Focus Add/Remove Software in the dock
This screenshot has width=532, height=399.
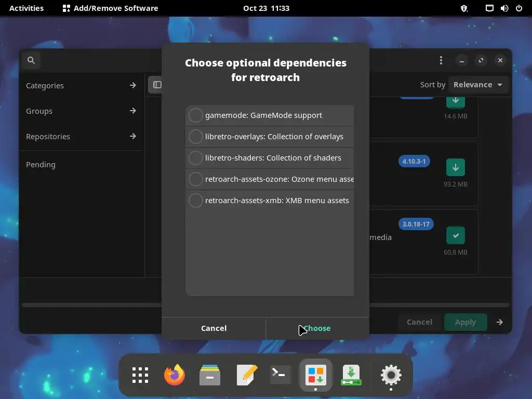pyautogui.click(x=316, y=375)
